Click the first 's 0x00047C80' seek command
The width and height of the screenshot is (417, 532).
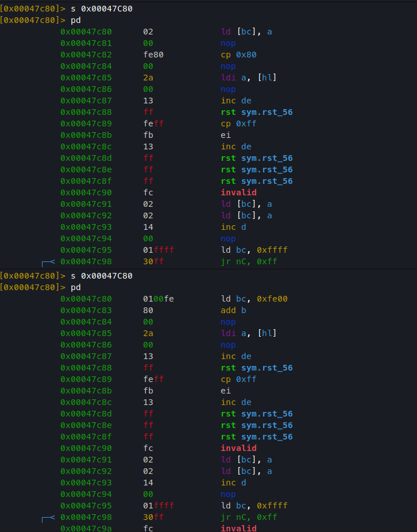coord(102,9)
